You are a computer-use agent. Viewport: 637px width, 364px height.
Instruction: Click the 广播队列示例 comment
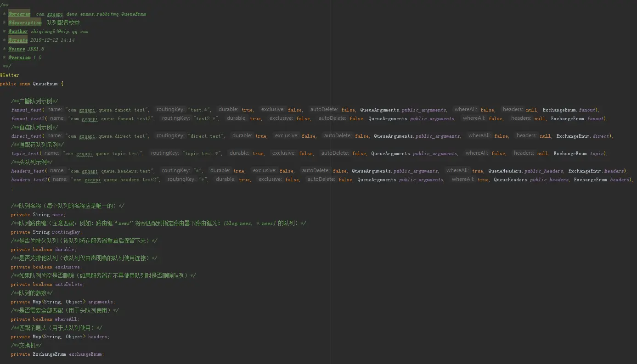pyautogui.click(x=34, y=101)
